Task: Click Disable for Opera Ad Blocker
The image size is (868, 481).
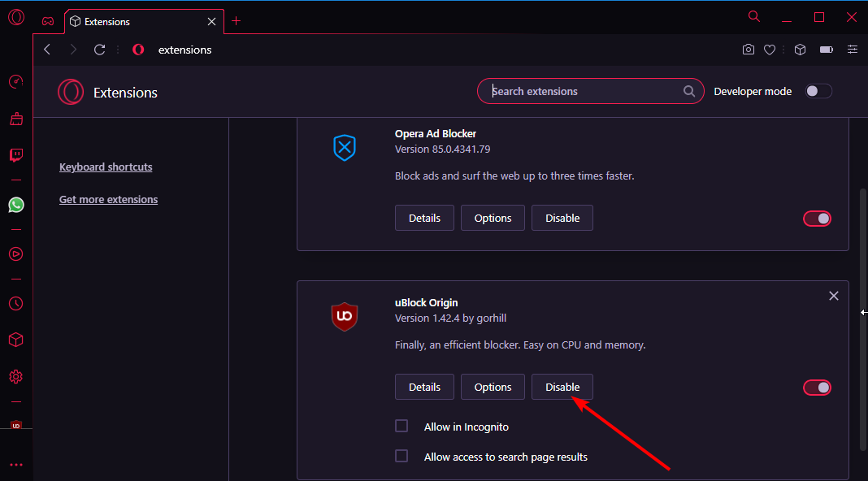Action: coord(562,218)
